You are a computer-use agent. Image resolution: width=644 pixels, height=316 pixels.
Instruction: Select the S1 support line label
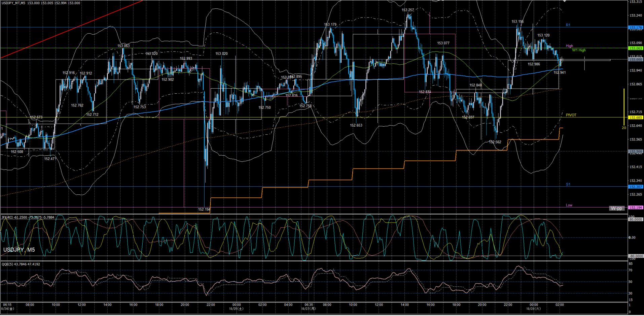pos(568,184)
